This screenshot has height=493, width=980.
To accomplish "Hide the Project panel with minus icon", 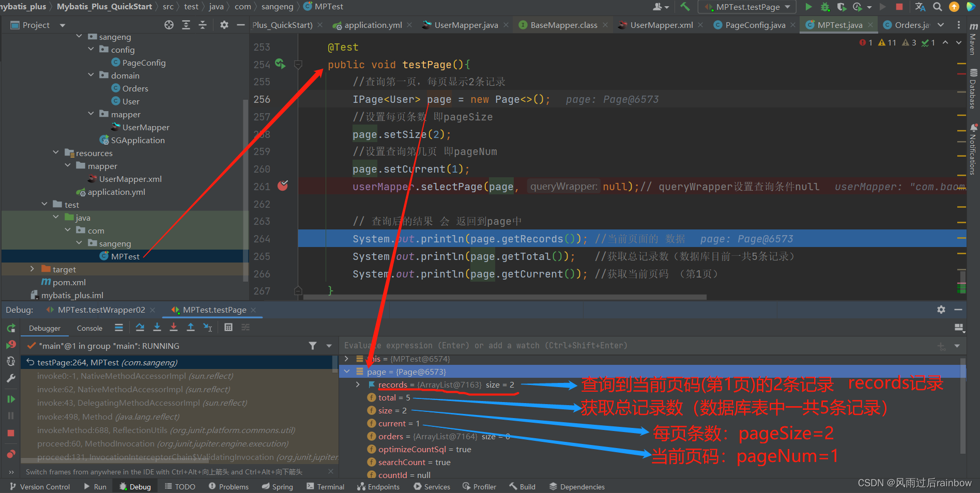I will [240, 25].
